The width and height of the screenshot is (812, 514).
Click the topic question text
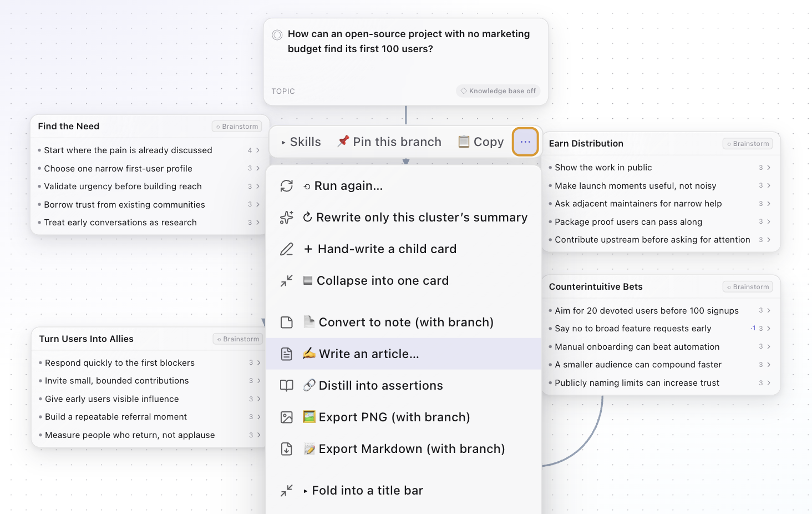409,42
